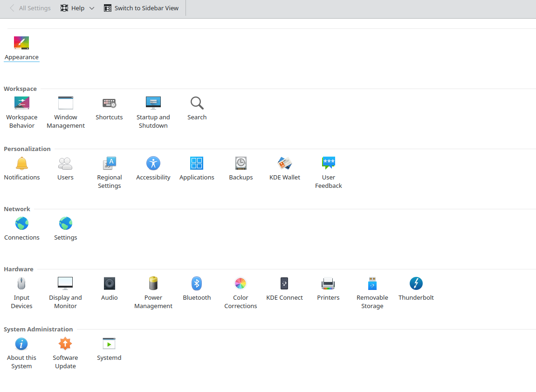Open the Appearance settings module
This screenshot has width=536, height=392.
tap(21, 43)
